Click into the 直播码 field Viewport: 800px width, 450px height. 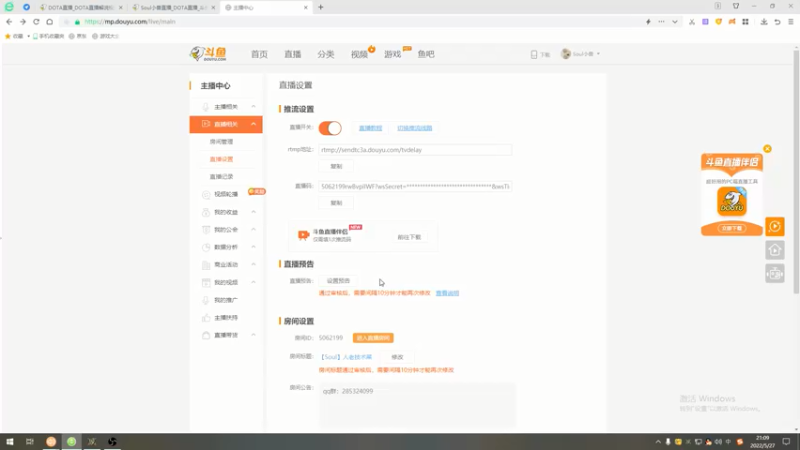click(x=415, y=187)
